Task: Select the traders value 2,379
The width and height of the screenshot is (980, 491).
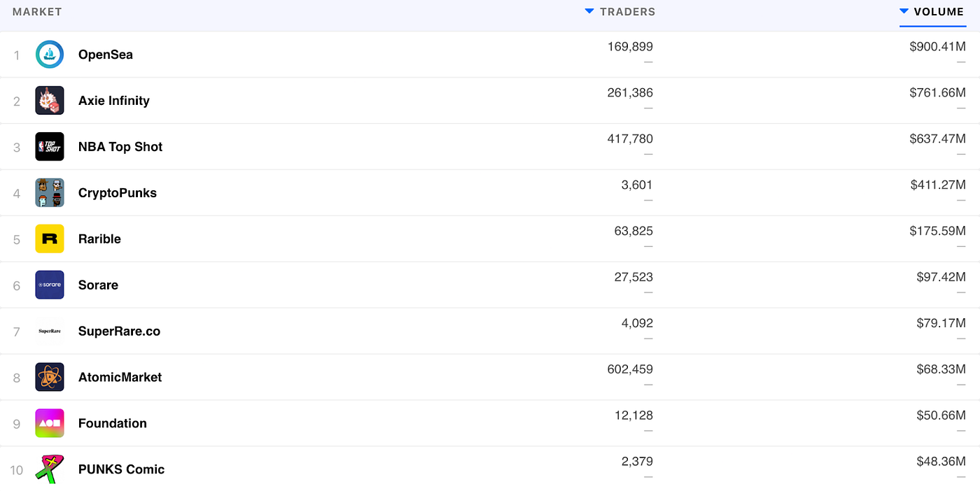Action: [x=636, y=462]
